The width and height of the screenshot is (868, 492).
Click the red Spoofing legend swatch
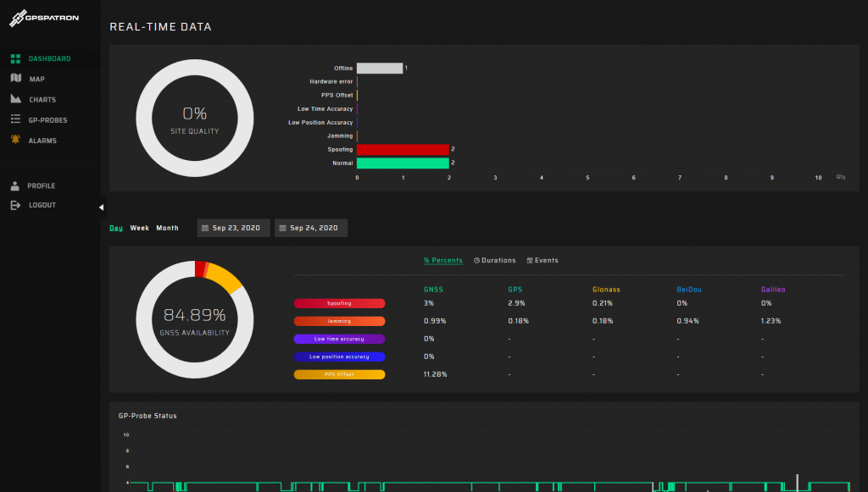click(339, 303)
